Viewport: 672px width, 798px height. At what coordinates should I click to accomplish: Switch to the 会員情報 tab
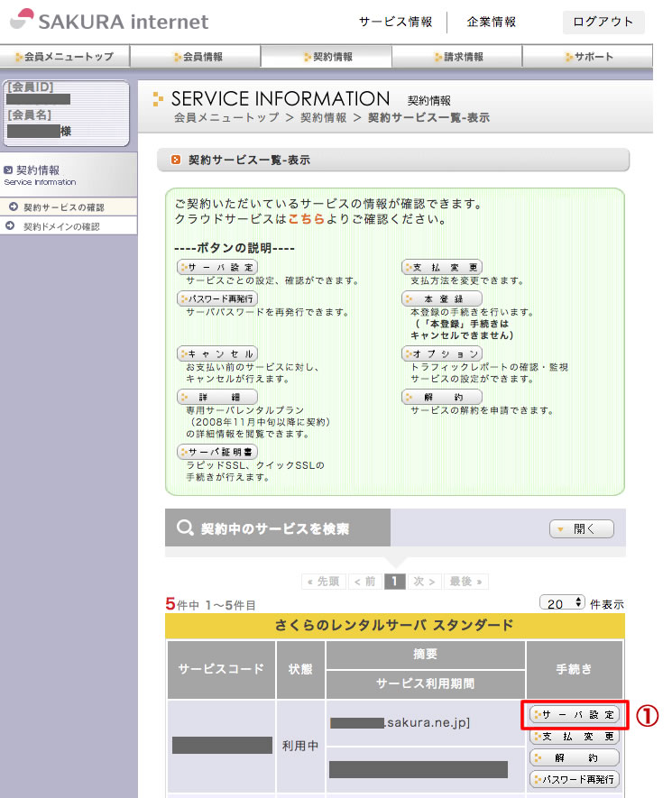(x=197, y=57)
